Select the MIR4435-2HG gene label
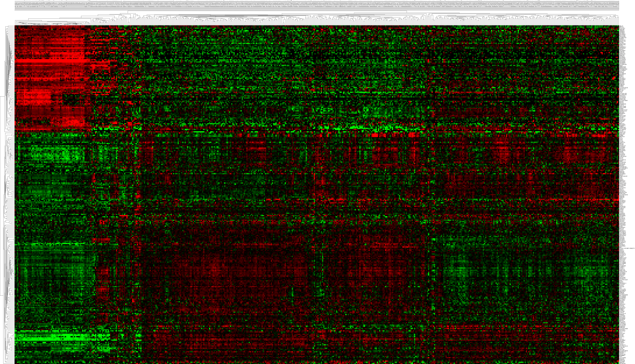The height and width of the screenshot is (364, 635). pyautogui.click(x=623, y=193)
